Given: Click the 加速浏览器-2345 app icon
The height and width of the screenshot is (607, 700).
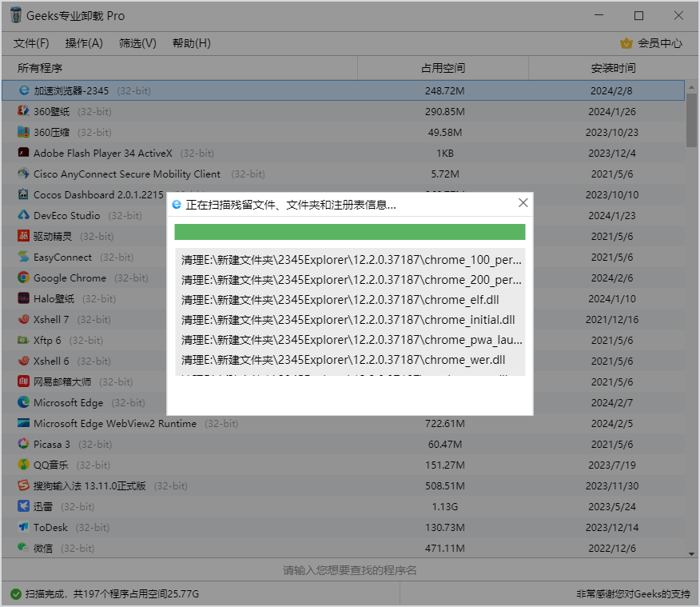Looking at the screenshot, I should click(24, 90).
